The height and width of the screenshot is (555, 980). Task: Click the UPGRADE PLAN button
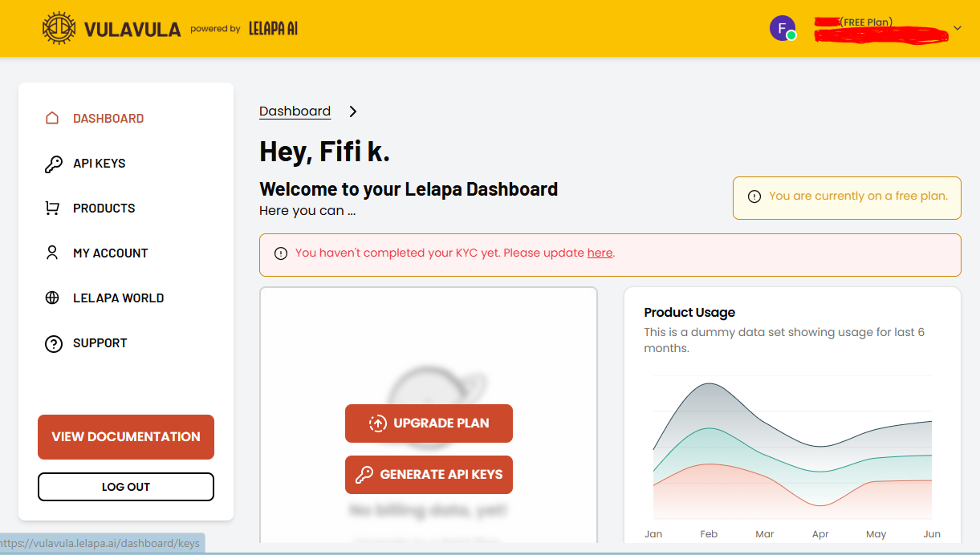429,423
